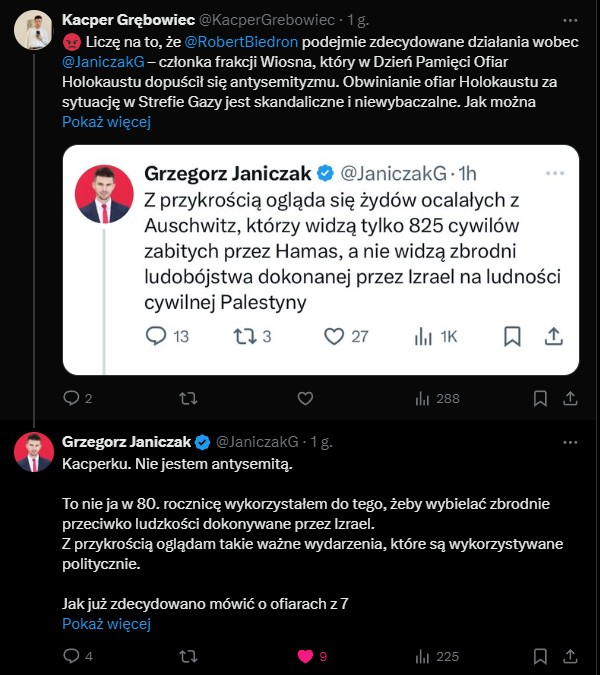The image size is (600, 675).
Task: Unlike Grzegorz Janiczak's reply with 9 likes
Action: click(x=305, y=657)
